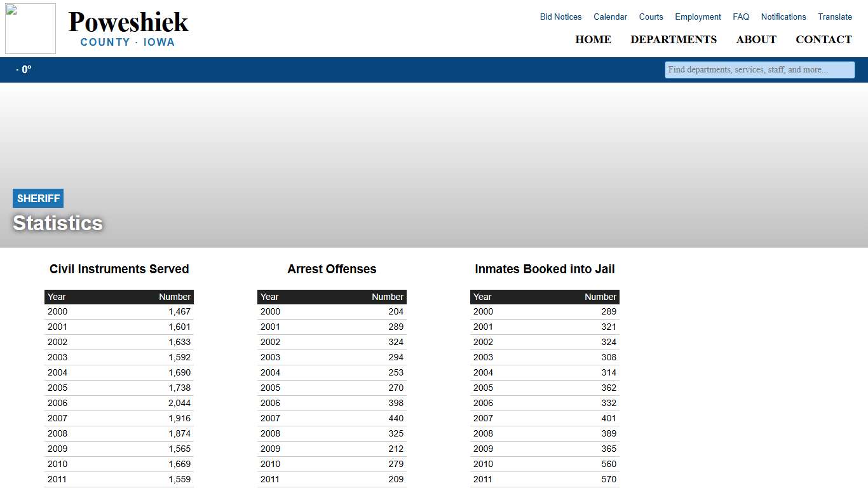
Task: Visit the Courts page
Action: [651, 17]
